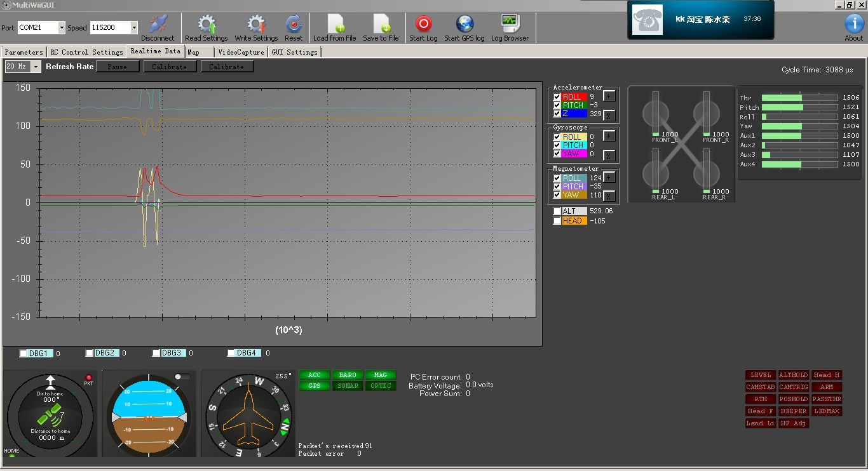The image size is (868, 471).
Task: Click the Thr channel level bar
Action: point(799,98)
